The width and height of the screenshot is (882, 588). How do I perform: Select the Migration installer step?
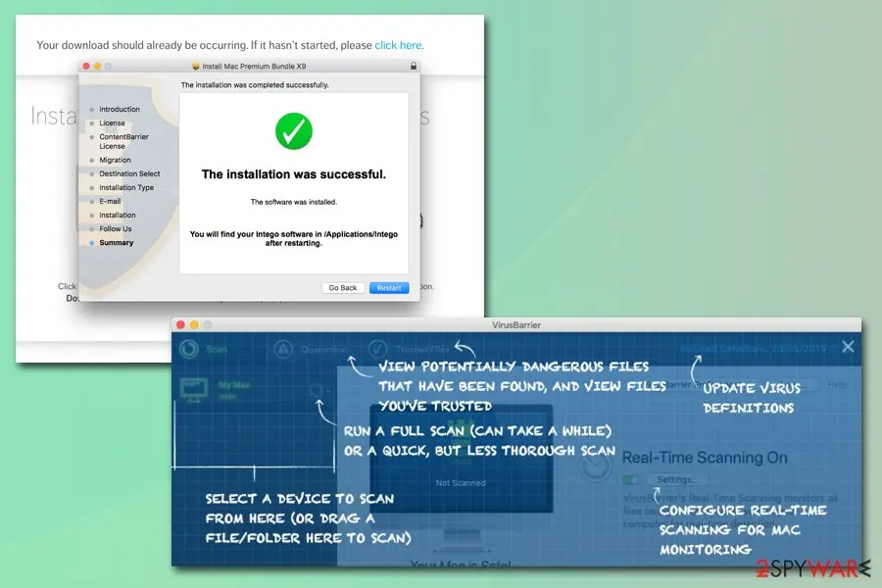[115, 160]
